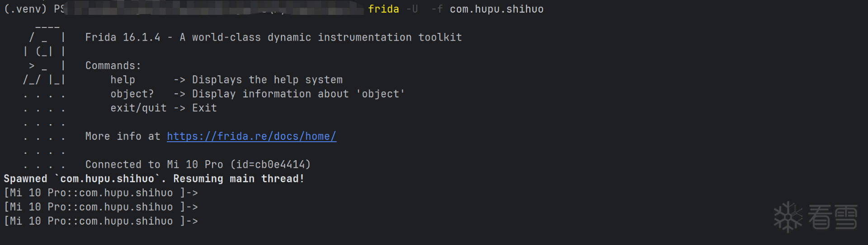Click the Resuming main thread! text

click(x=239, y=179)
